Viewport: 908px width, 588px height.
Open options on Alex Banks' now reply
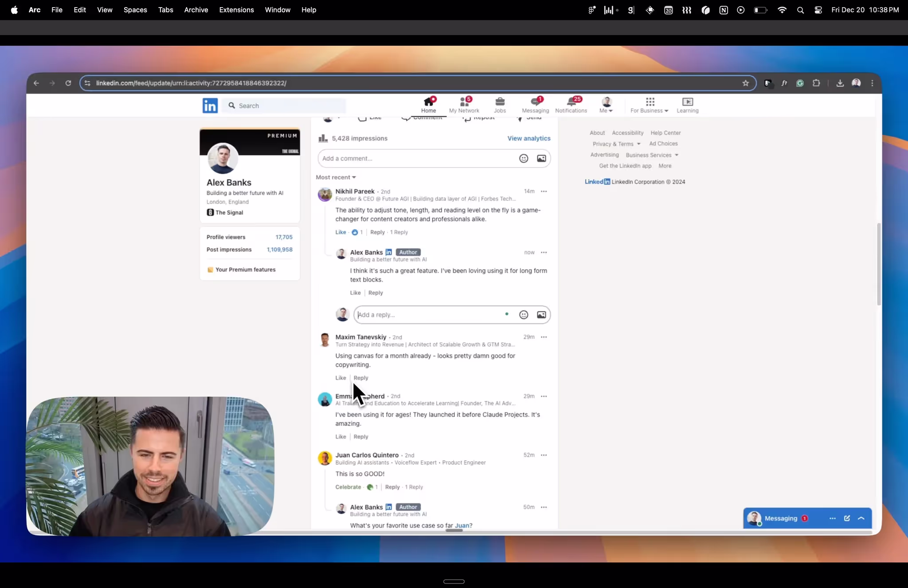click(x=544, y=252)
